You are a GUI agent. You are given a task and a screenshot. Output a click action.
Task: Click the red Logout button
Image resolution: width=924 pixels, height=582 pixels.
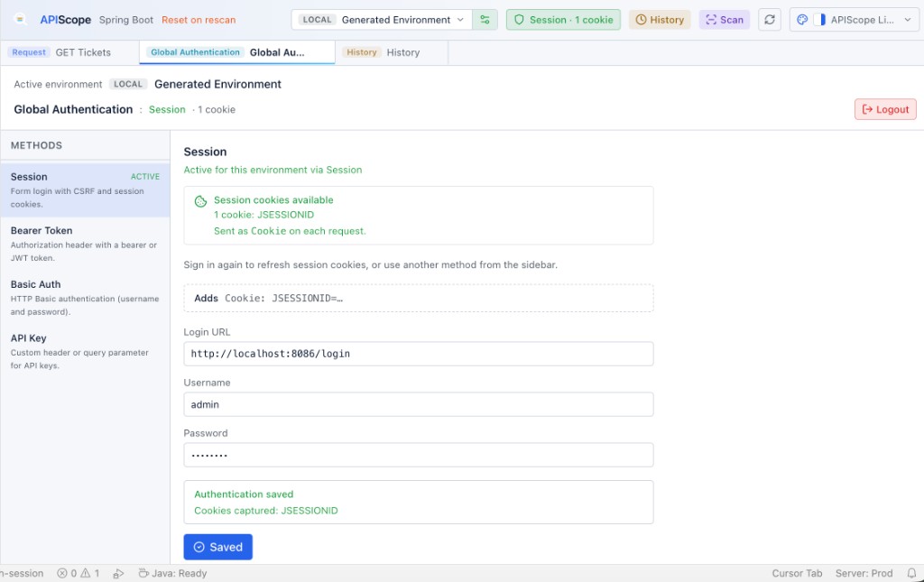click(885, 109)
